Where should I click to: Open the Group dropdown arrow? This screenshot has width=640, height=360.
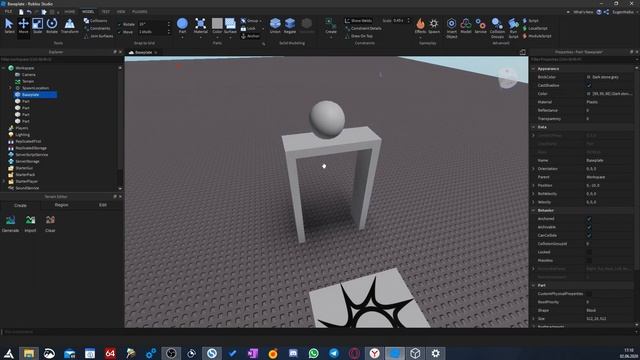coord(261,21)
